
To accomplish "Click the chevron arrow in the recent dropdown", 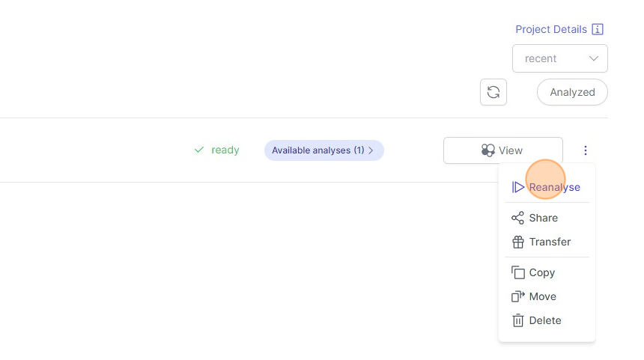I will (x=594, y=58).
